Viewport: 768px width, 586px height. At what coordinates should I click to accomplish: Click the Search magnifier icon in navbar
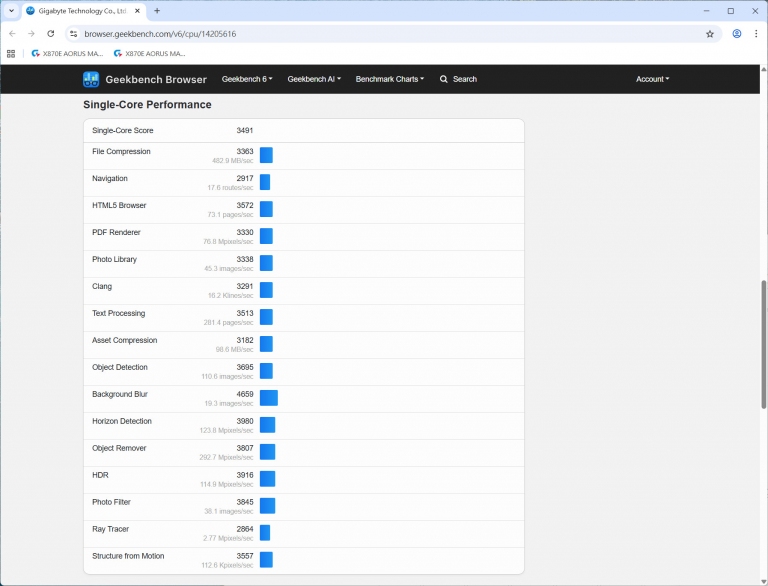(x=444, y=79)
